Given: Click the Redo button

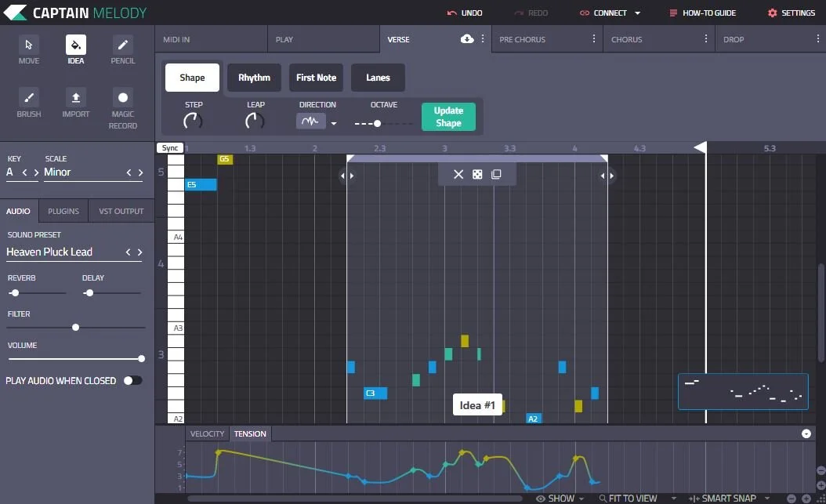Looking at the screenshot, I should (531, 13).
